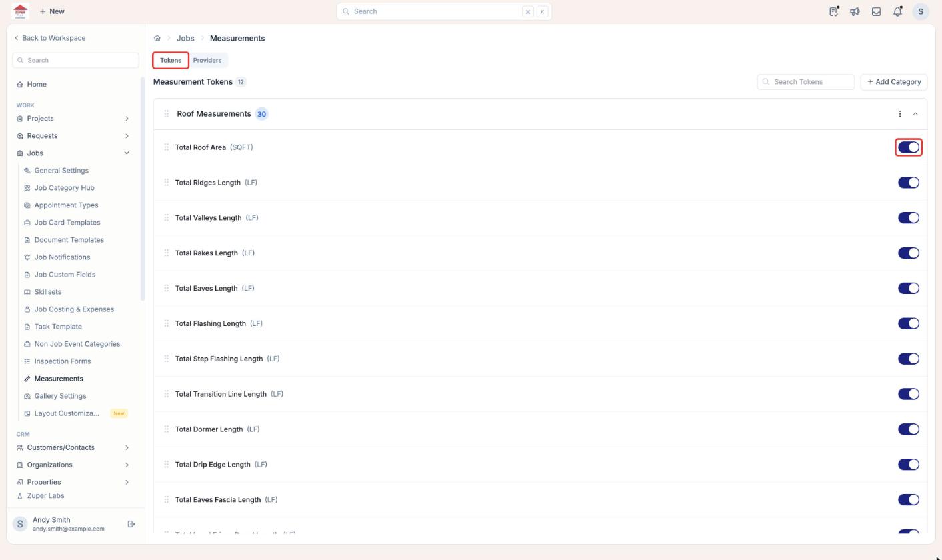Screen dimensions: 942x560
Task: Open the Inspection Forms settings
Action: pos(62,361)
